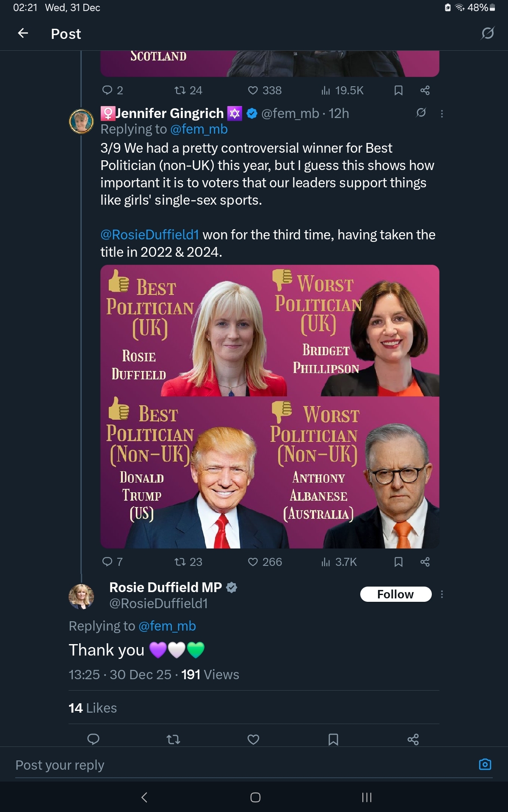Like Rosie Duffield's Thank you reply
Image resolution: width=508 pixels, height=812 pixels.
point(253,739)
